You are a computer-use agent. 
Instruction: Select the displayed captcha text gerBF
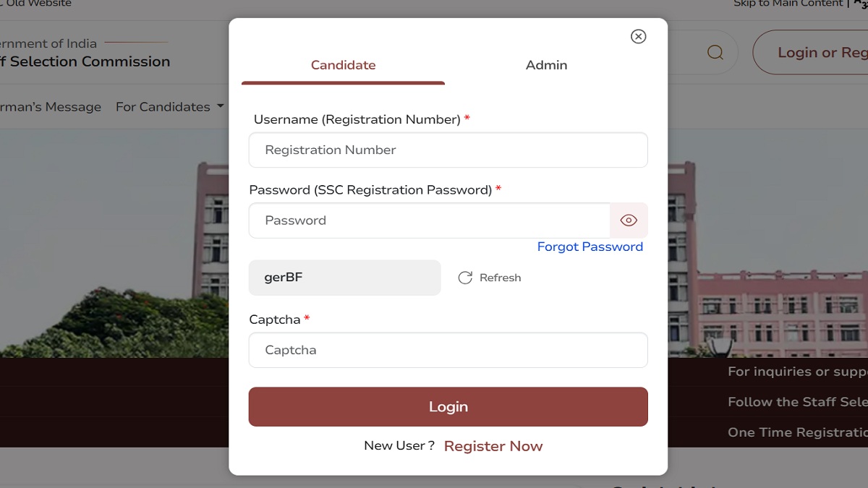(282, 277)
